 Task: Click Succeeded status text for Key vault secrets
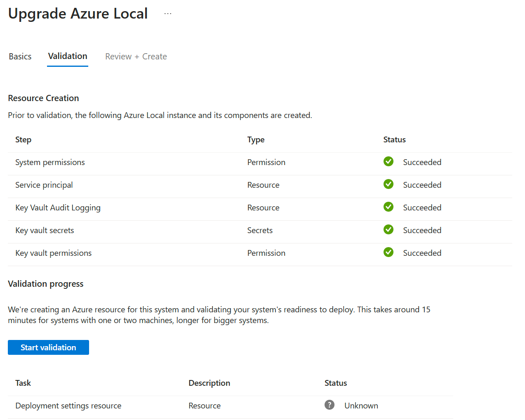click(422, 231)
